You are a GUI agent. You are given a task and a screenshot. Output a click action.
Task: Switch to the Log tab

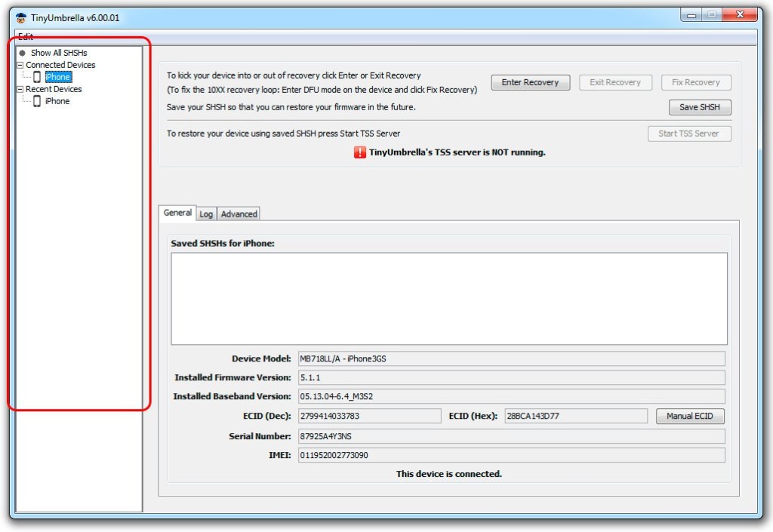tap(206, 214)
